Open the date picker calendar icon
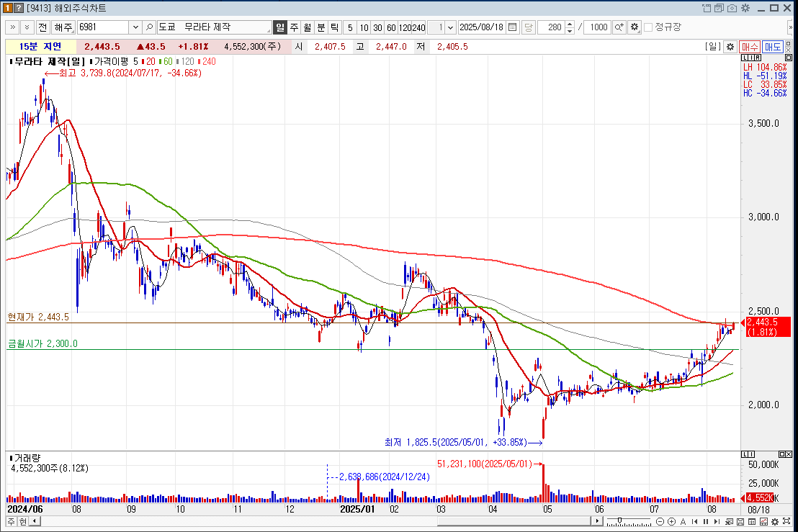The height and width of the screenshot is (532, 798). click(512, 27)
